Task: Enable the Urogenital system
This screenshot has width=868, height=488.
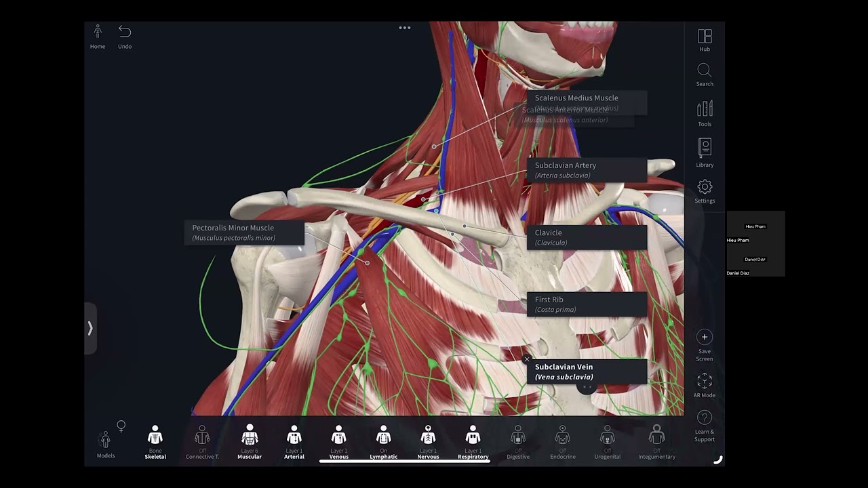Action: (x=608, y=443)
